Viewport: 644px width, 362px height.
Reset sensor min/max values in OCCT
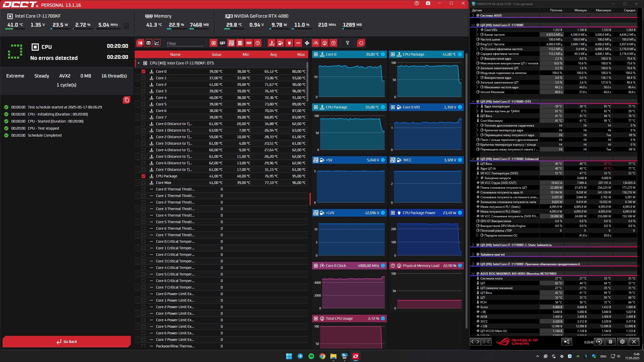pyautogui.click(x=361, y=43)
